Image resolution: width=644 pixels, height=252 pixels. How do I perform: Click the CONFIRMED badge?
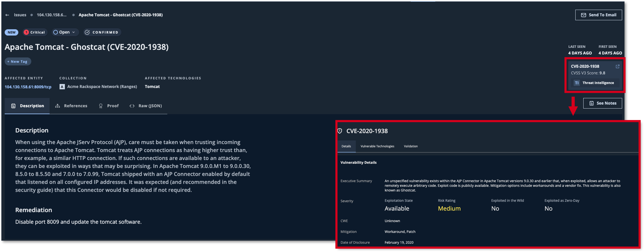102,32
